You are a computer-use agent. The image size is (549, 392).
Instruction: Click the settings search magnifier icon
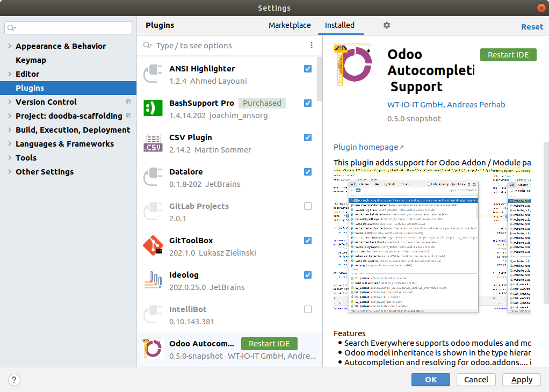(x=11, y=27)
